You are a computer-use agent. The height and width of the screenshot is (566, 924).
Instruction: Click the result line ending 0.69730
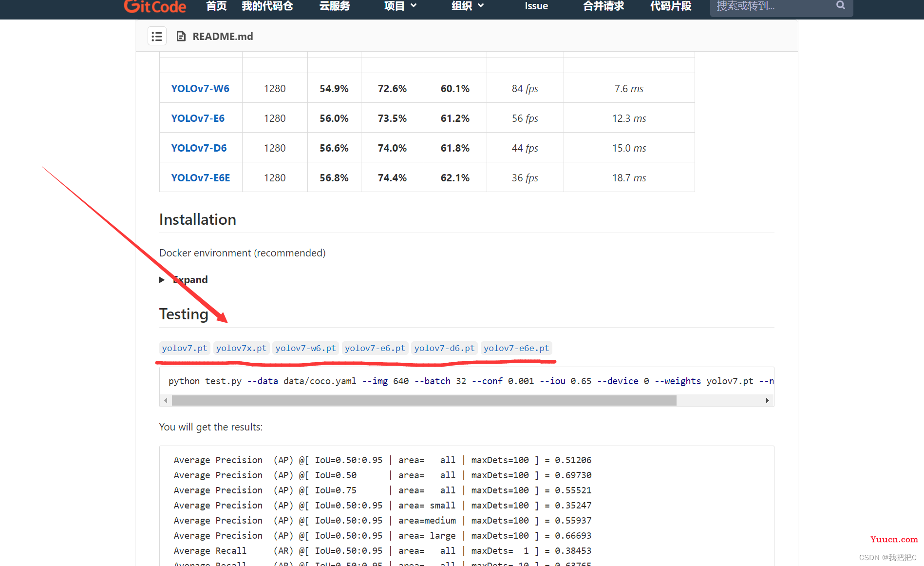[382, 475]
